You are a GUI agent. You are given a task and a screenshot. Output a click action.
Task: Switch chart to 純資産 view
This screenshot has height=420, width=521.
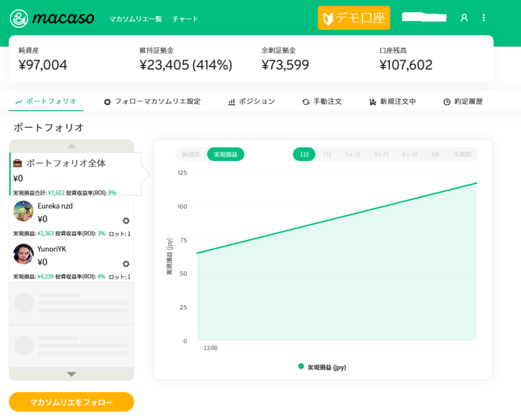(191, 155)
